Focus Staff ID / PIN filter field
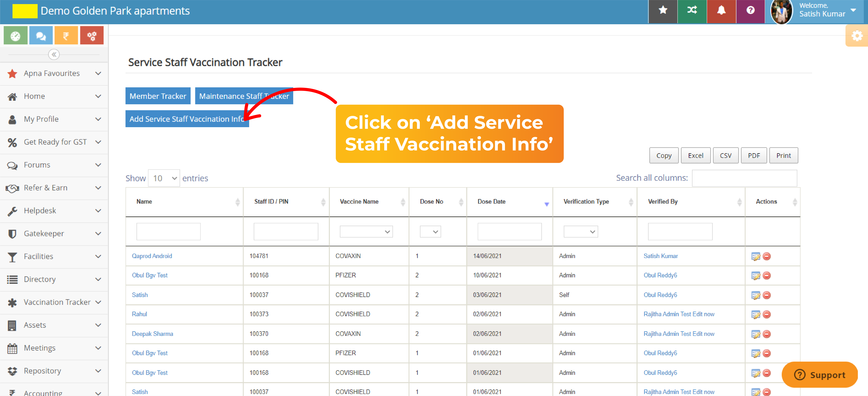This screenshot has width=868, height=396. pyautogui.click(x=286, y=232)
